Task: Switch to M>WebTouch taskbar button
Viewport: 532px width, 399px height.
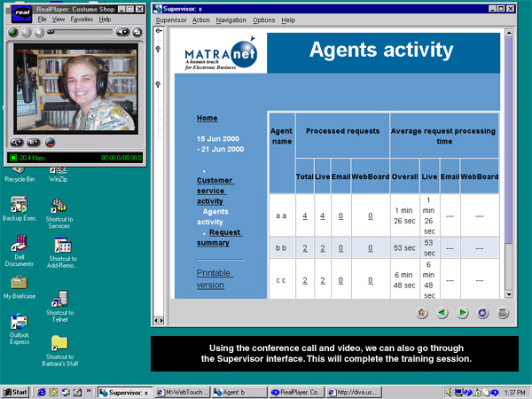Action: (183, 392)
